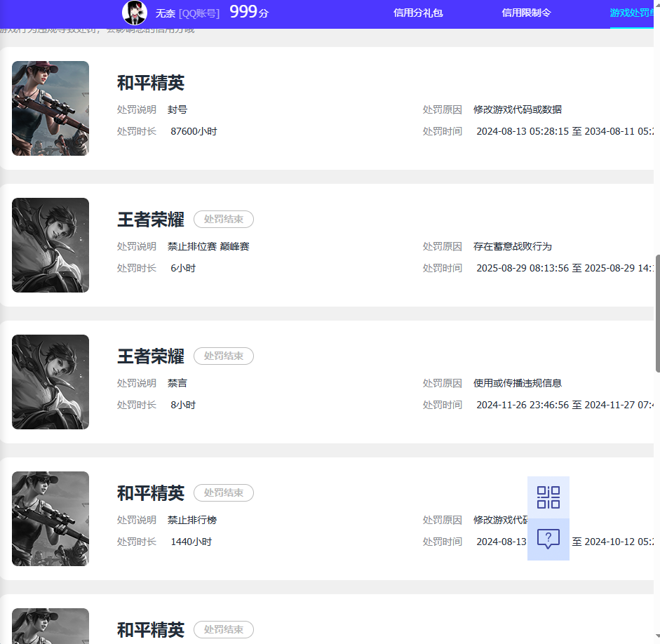This screenshot has width=660, height=644.
Task: Click the 禁止排行榜 description
Action: (x=192, y=520)
